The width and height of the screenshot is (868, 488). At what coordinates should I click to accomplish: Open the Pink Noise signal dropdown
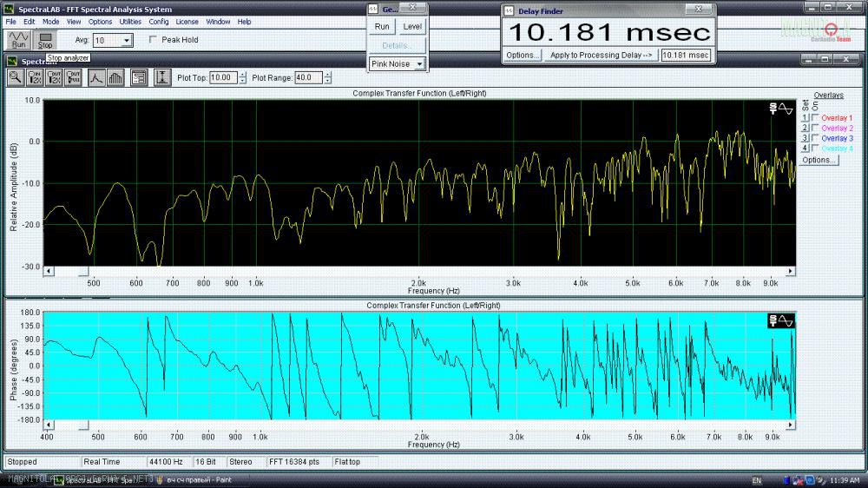(419, 64)
